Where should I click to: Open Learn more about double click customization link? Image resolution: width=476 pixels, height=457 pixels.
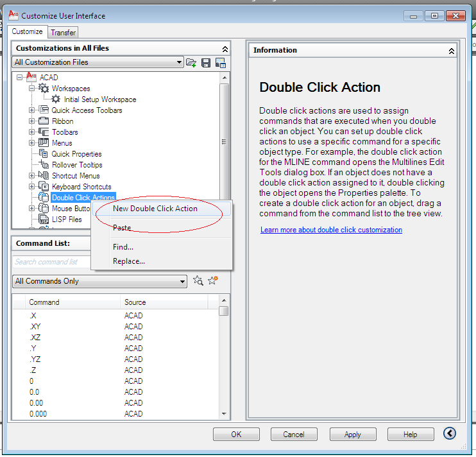click(331, 230)
